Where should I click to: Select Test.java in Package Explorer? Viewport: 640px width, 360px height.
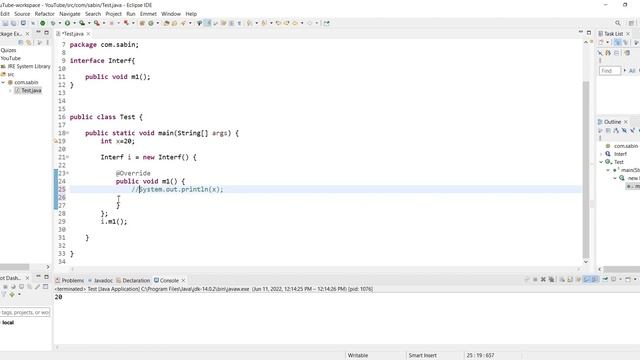click(28, 91)
